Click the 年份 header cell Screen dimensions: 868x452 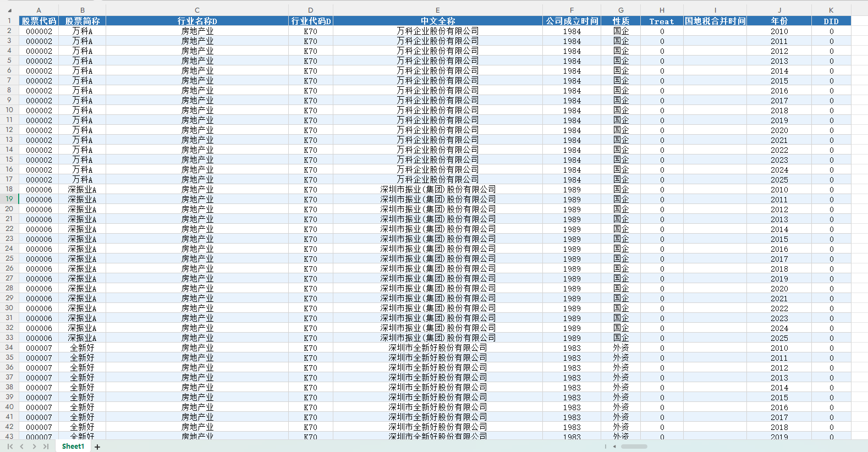coord(779,21)
